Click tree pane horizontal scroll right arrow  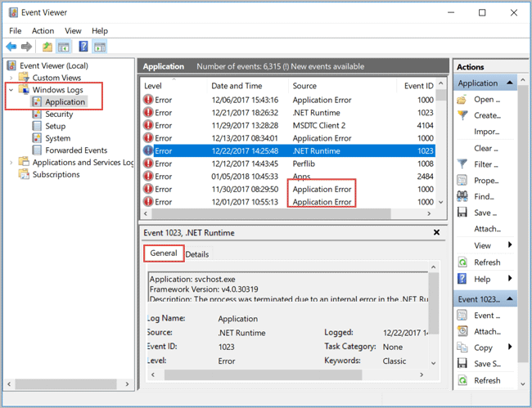127,384
